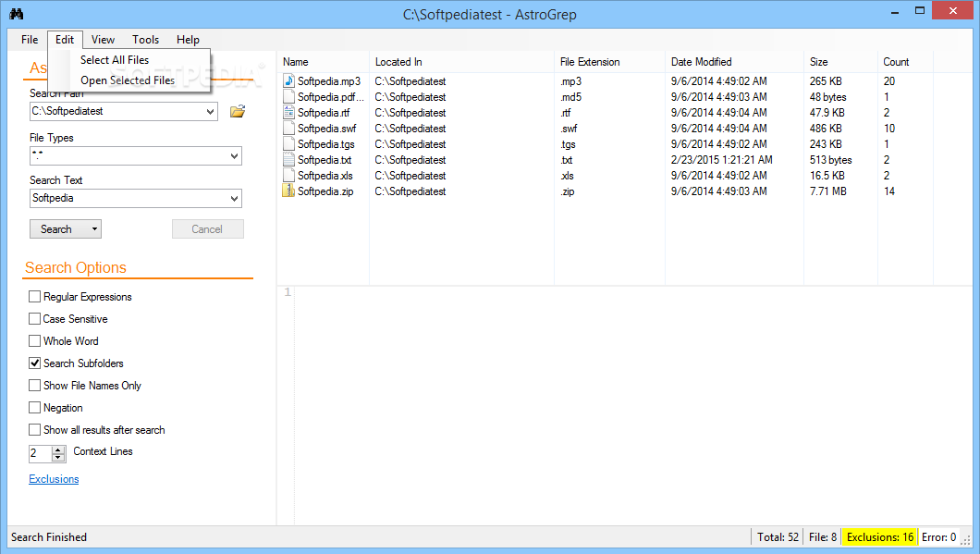
Task: Enable Regular Expressions option
Action: click(35, 296)
